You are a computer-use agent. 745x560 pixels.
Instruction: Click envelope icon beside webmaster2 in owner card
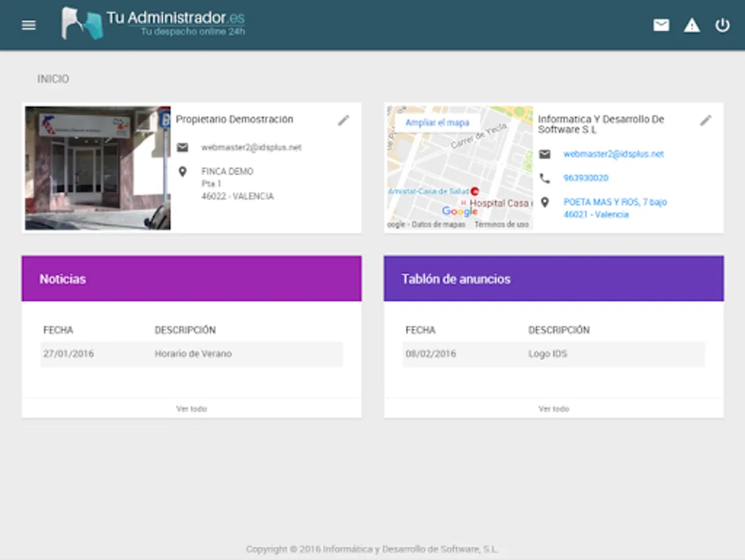[x=182, y=147]
